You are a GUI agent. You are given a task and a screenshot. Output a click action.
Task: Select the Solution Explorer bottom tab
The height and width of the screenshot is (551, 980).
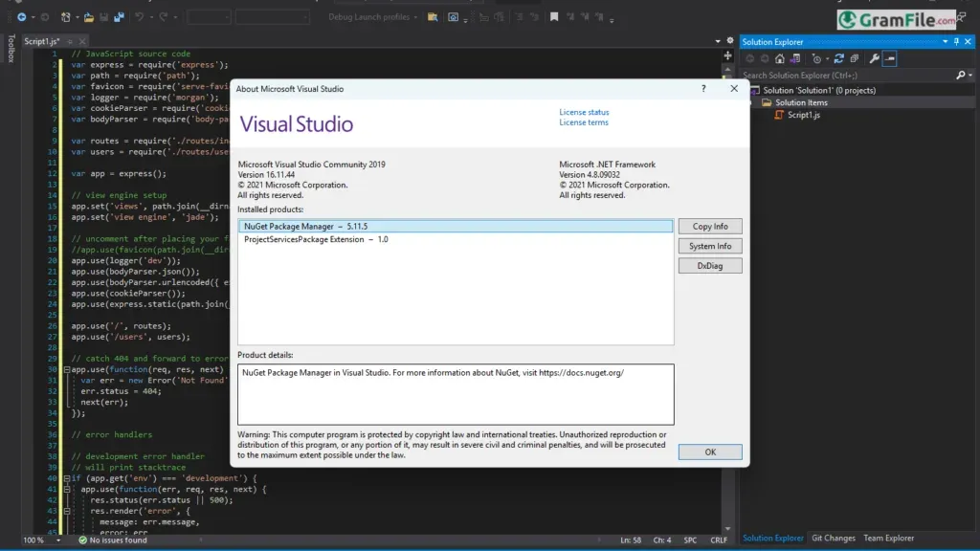(773, 538)
